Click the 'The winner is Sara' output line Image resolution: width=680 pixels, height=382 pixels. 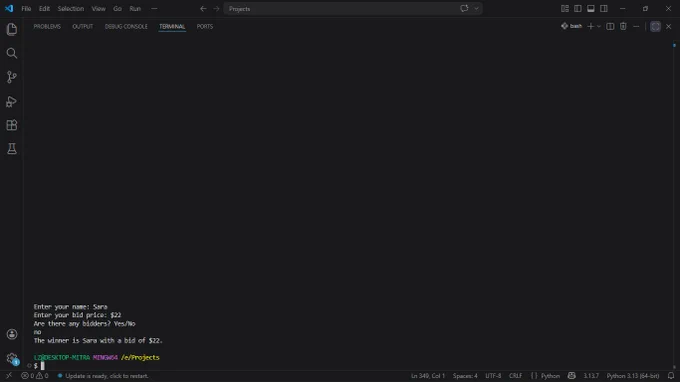[98, 341]
